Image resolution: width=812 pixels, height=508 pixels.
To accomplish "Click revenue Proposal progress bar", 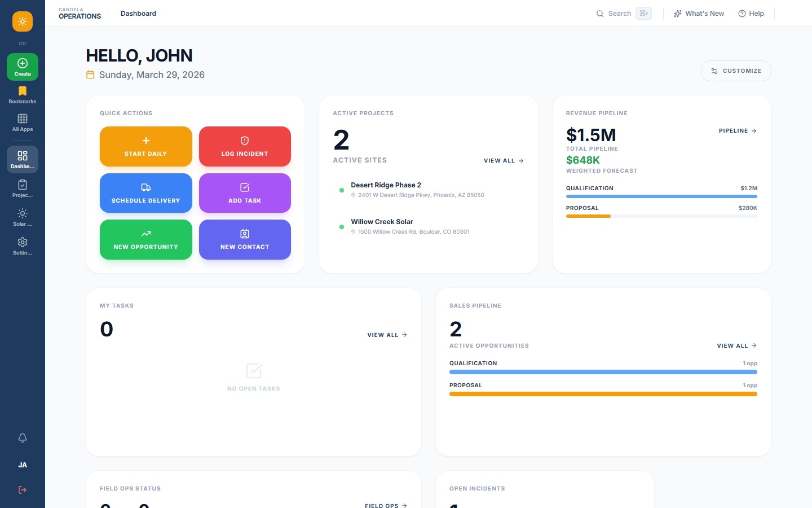I will (x=661, y=216).
